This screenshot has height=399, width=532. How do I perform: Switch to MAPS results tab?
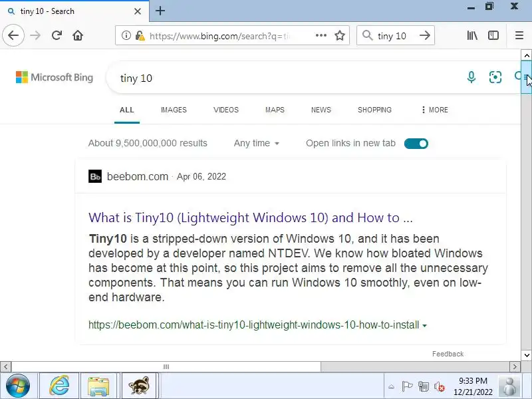point(275,110)
